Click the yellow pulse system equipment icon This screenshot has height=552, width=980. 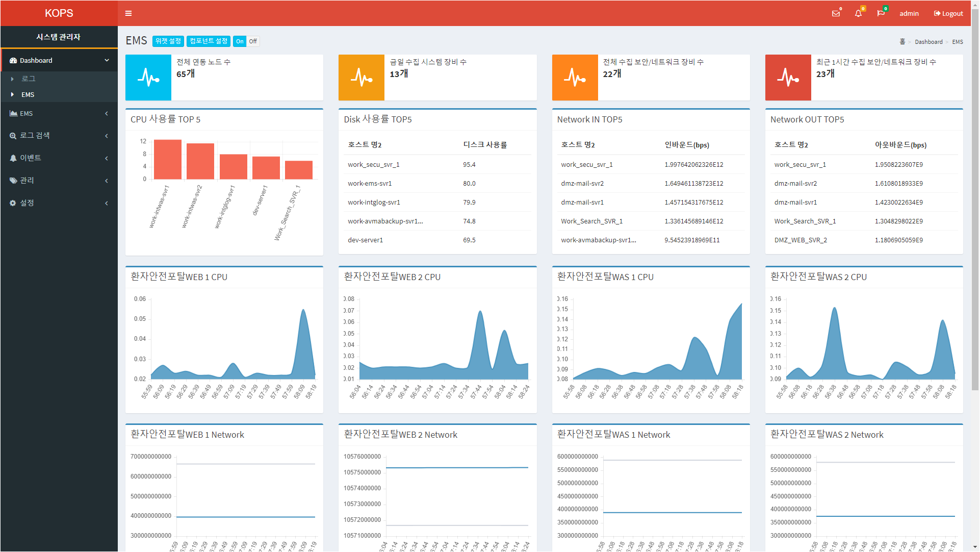point(362,78)
